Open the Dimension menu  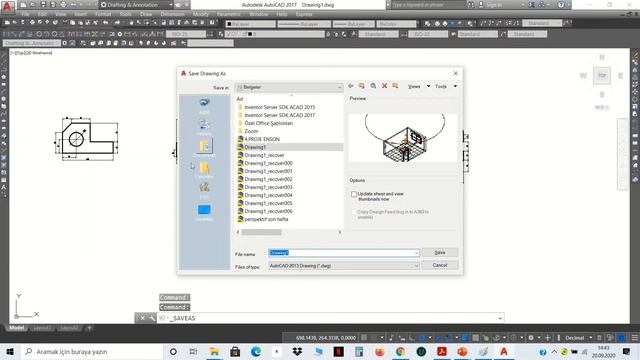173,14
